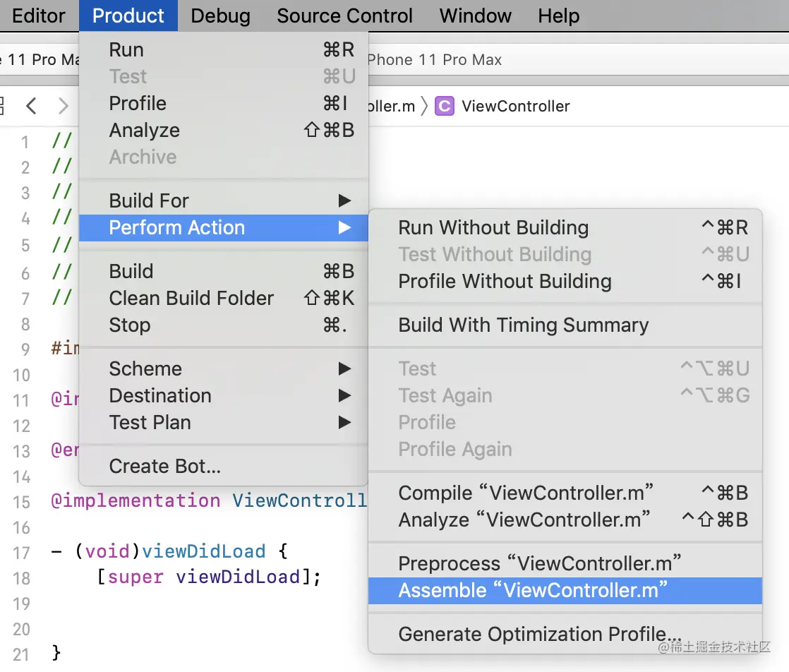Image resolution: width=789 pixels, height=672 pixels.
Task: Click Compile "ViewController.m"
Action: [526, 493]
